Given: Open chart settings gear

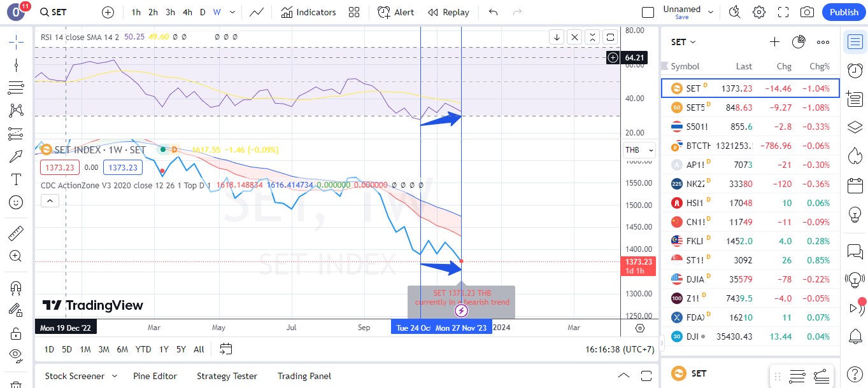Looking at the screenshot, I should point(759,12).
